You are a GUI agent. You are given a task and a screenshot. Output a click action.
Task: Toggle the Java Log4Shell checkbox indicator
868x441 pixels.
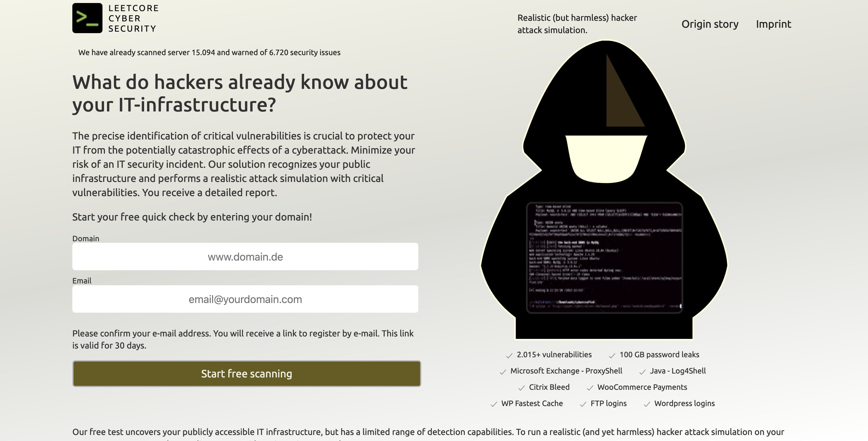(x=642, y=371)
